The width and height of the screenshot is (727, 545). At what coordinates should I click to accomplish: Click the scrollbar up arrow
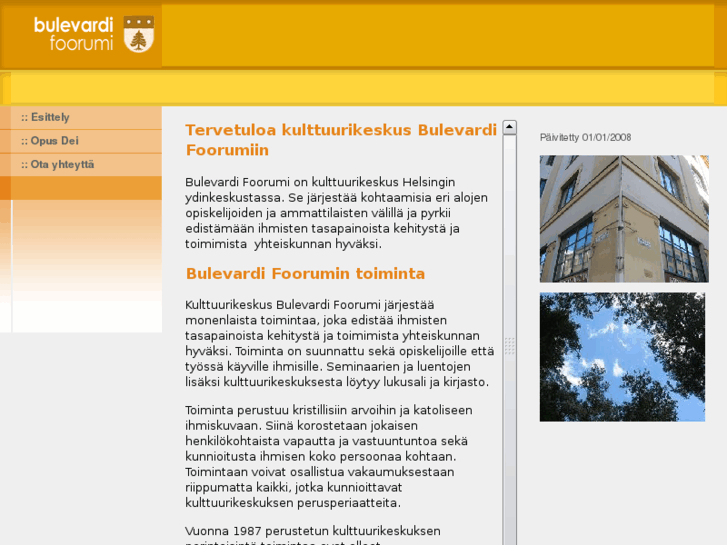coord(510,127)
